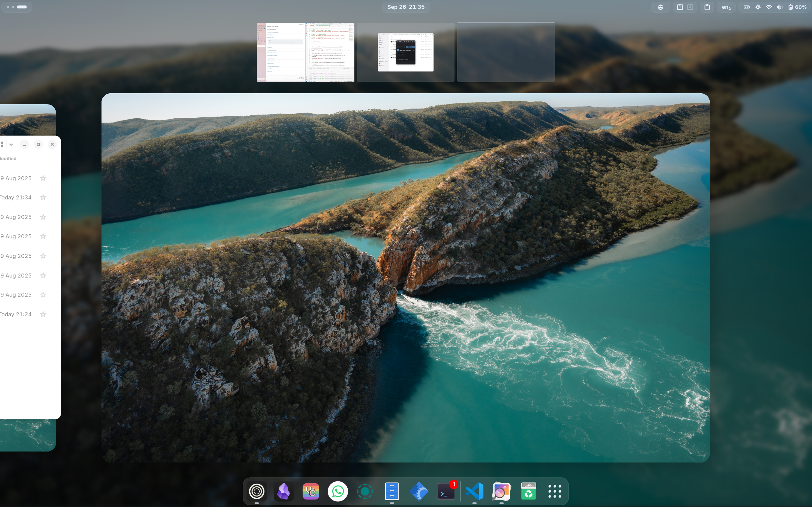Star the file modified Today 21:34
This screenshot has height=507, width=812.
tap(43, 197)
